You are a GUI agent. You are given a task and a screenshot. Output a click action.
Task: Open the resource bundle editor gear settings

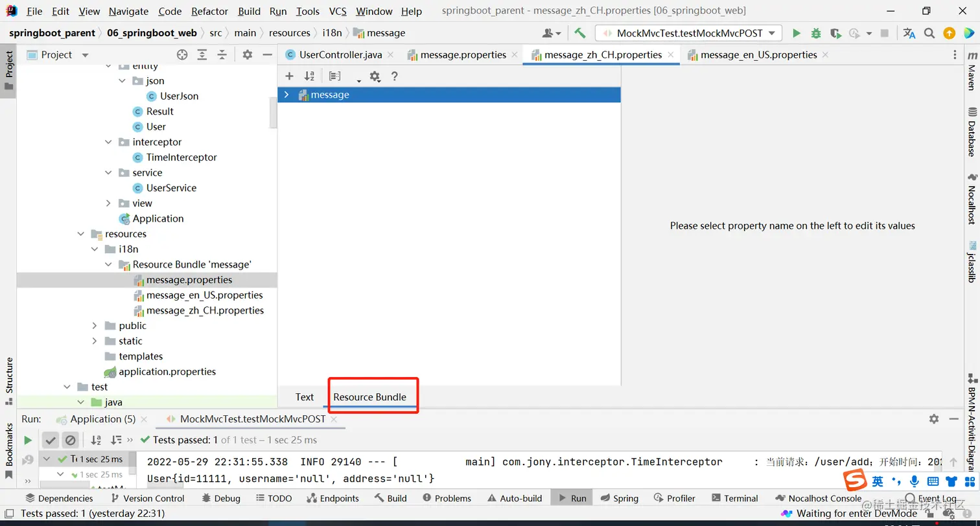[x=375, y=76]
